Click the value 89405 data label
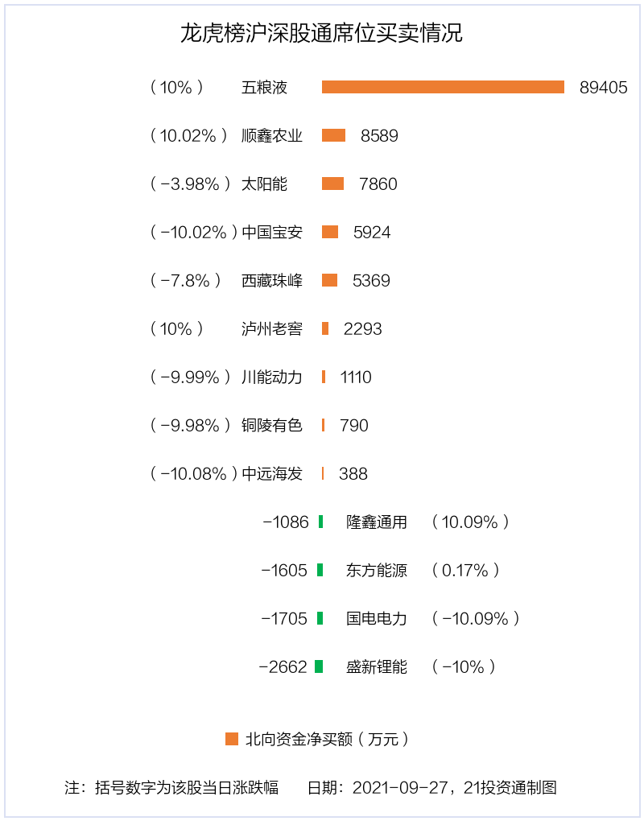Screen dimensions: 644x821 pos(603,88)
